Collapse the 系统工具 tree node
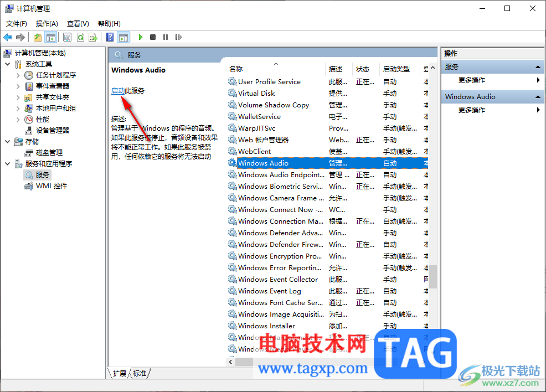 8,64
